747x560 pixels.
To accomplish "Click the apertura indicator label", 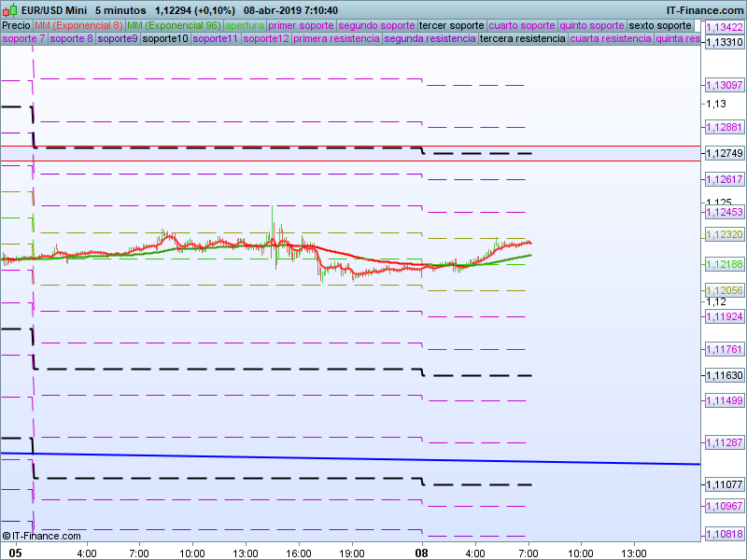I will (x=245, y=25).
